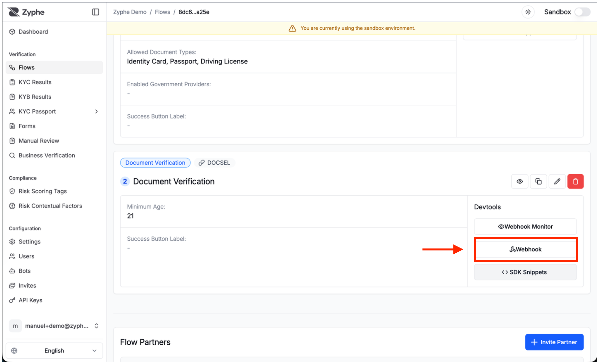Click the Users icon in Configuration
This screenshot has height=364, width=599.
[x=12, y=256]
